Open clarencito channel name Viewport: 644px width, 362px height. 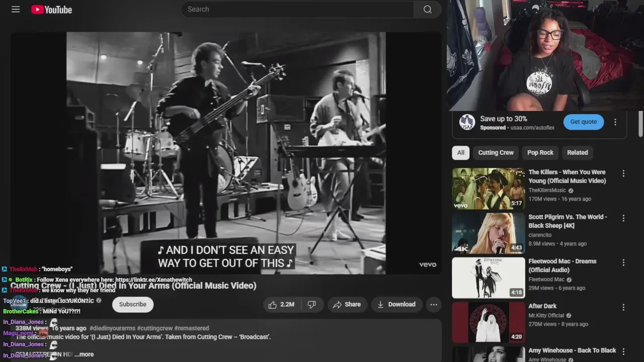tap(540, 235)
